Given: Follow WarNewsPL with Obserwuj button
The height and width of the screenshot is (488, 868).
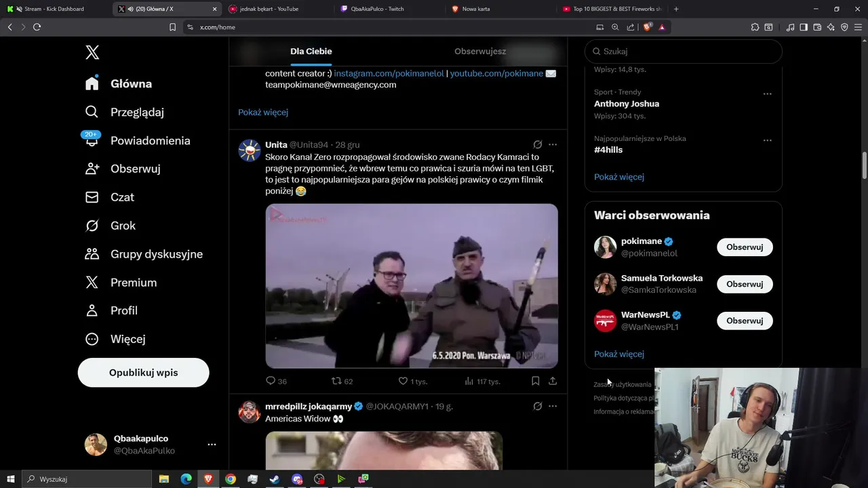Looking at the screenshot, I should (x=745, y=321).
